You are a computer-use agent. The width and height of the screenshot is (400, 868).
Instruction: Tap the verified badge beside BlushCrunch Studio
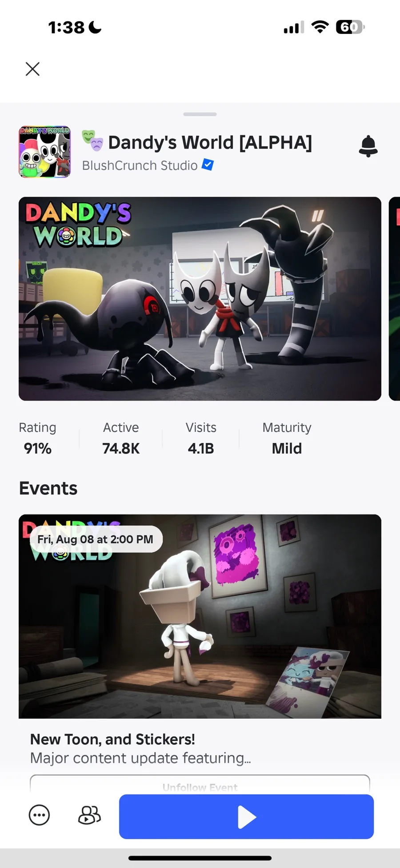tap(208, 165)
